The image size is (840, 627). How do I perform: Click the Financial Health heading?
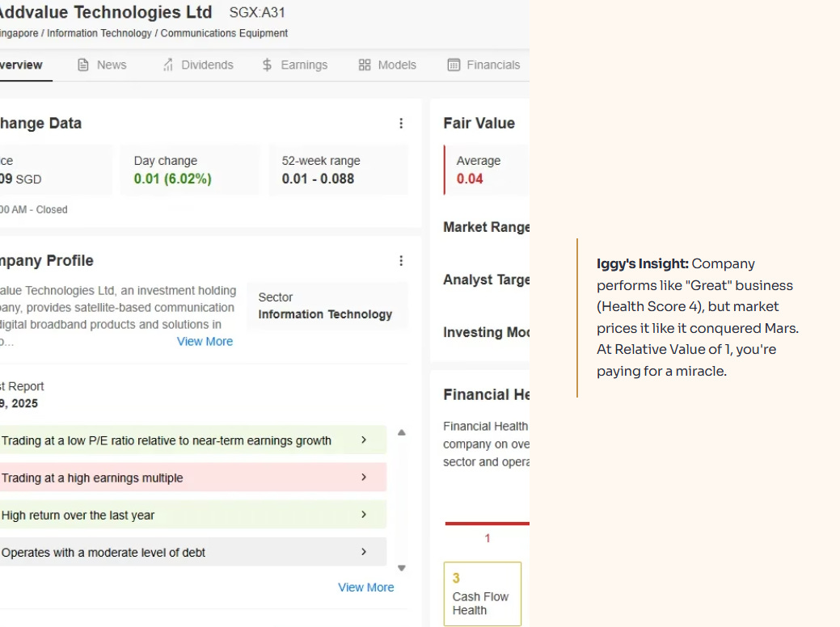pos(487,394)
